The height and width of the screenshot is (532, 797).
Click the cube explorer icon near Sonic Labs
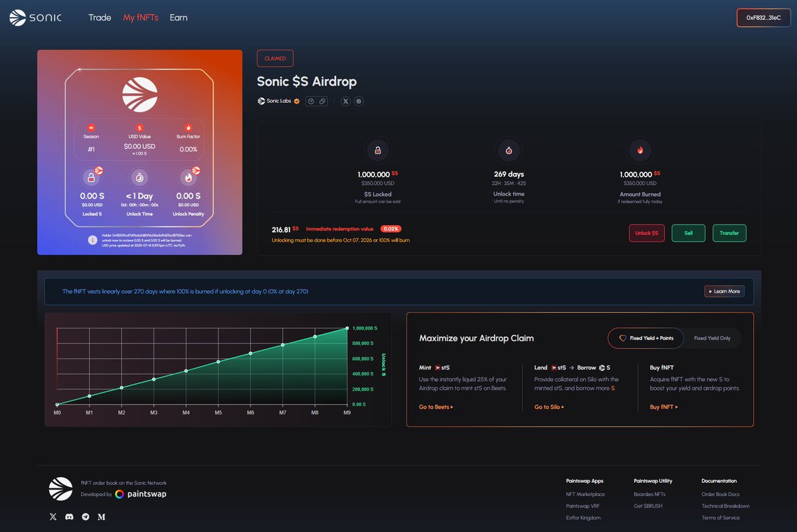click(310, 102)
